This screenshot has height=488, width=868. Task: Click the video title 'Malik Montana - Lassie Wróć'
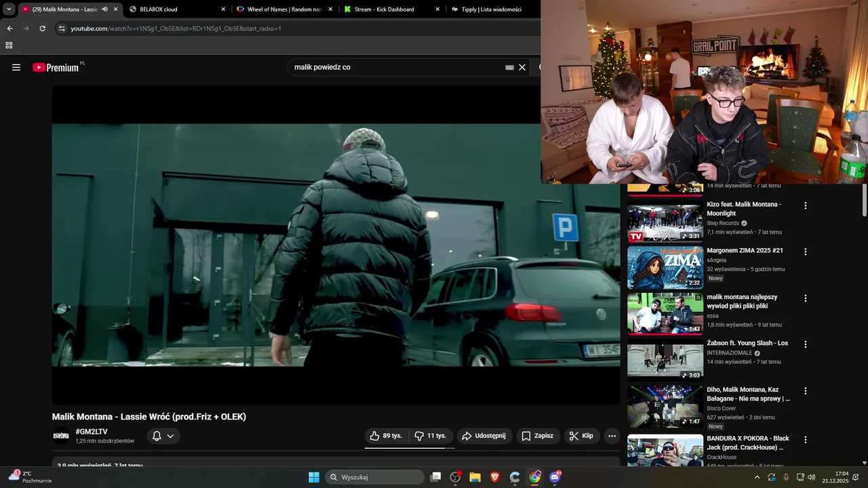[x=149, y=417]
